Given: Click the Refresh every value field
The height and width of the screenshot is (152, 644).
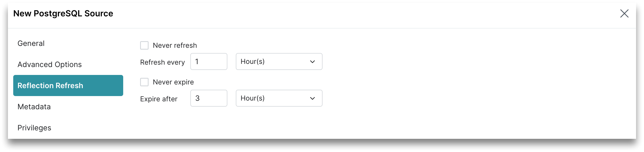Looking at the screenshot, I should (x=209, y=61).
